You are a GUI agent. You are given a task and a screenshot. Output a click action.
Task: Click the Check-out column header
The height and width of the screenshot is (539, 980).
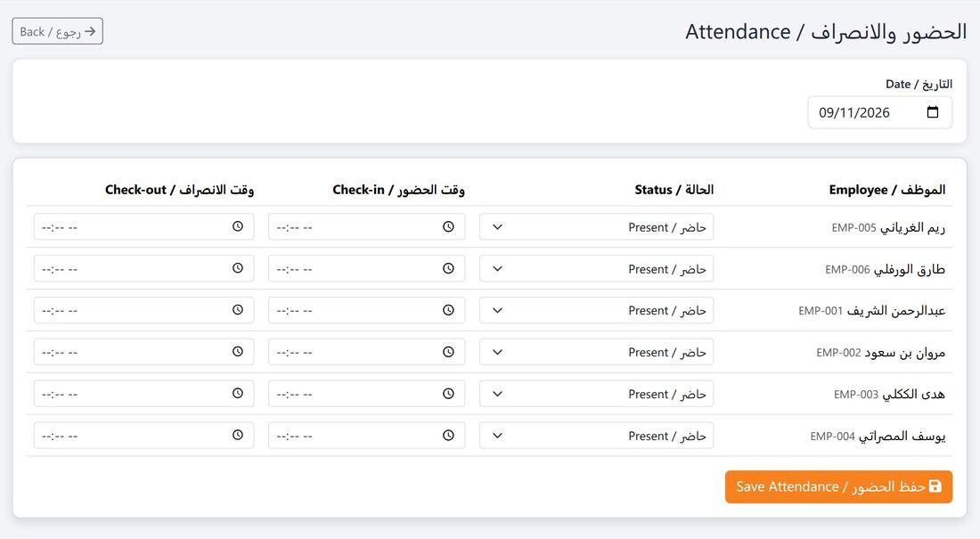[x=179, y=190]
